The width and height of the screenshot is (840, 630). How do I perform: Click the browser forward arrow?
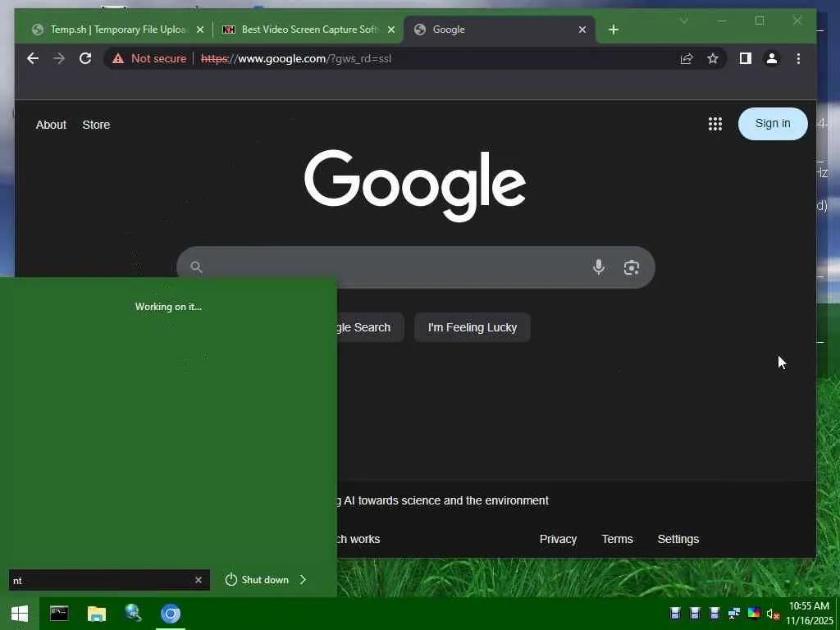coord(59,58)
